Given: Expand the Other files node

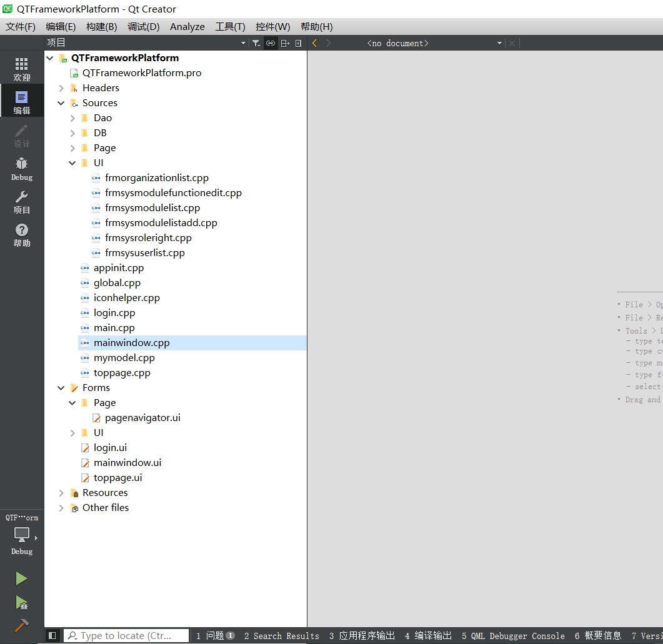Looking at the screenshot, I should tap(61, 508).
